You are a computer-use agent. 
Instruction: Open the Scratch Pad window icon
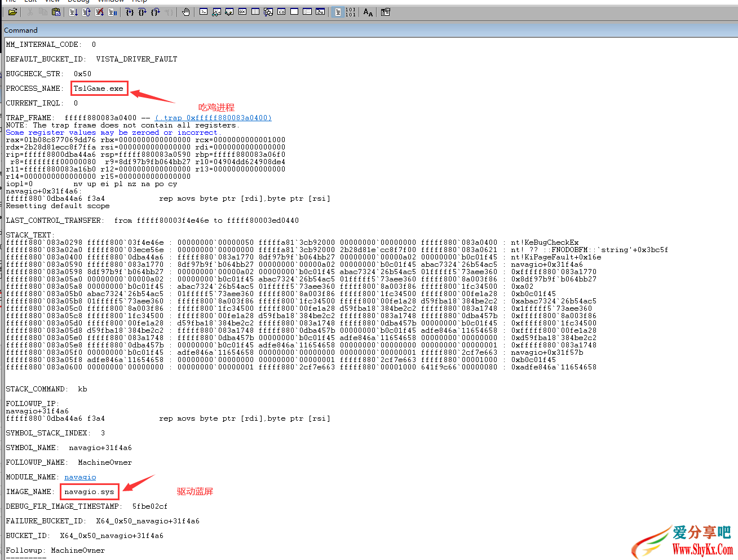coord(294,12)
